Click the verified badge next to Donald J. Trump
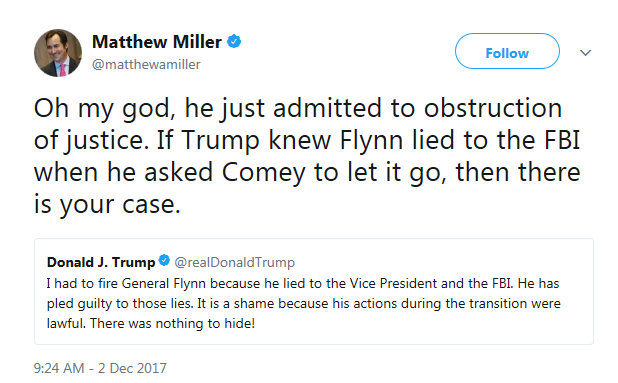618x383 pixels. pos(164,260)
